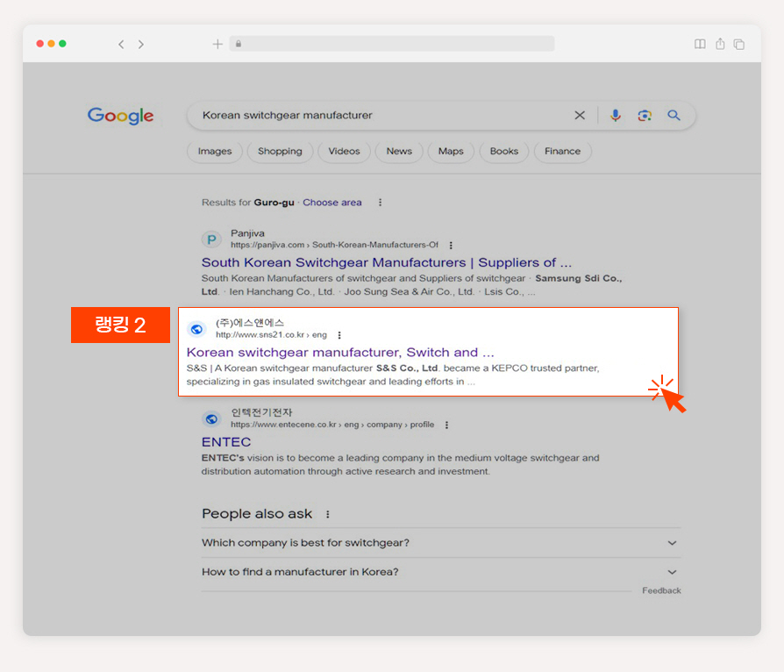This screenshot has height=672, width=784.
Task: Show tab overview icon in toolbar
Action: tap(739, 44)
